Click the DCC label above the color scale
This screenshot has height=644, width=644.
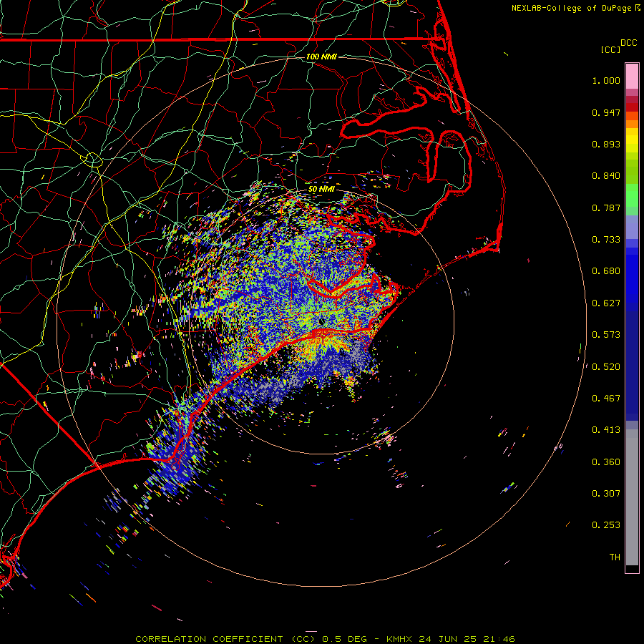tap(628, 43)
